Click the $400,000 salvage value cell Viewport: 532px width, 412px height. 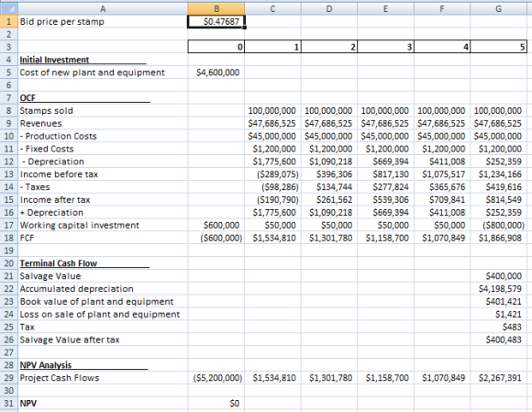pos(498,276)
